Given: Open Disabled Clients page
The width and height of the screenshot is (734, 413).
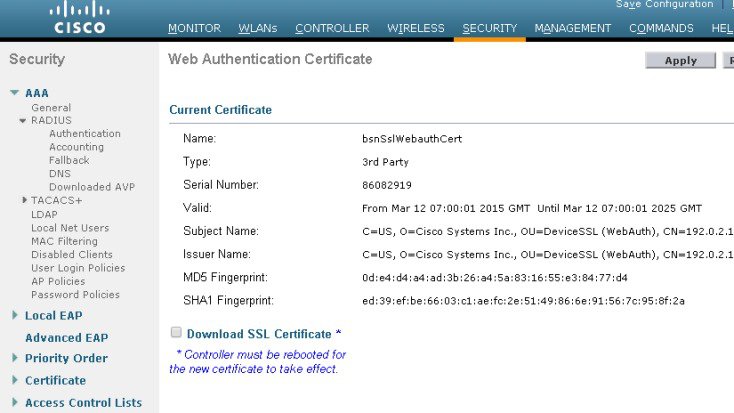Looking at the screenshot, I should click(72, 254).
